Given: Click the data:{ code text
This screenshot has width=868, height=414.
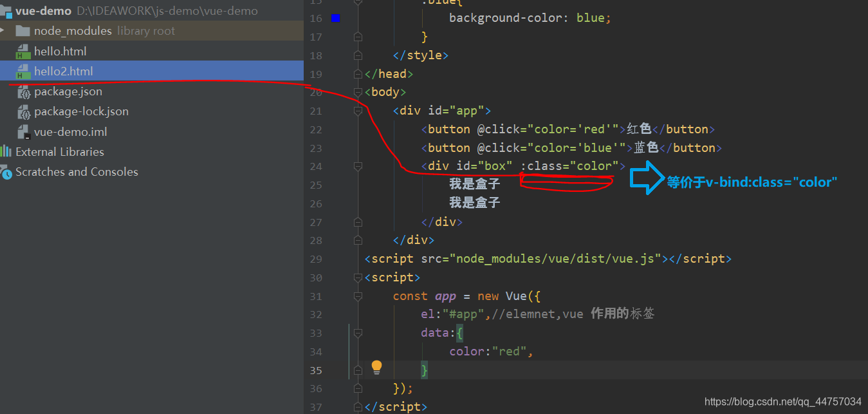Looking at the screenshot, I should click(x=442, y=333).
